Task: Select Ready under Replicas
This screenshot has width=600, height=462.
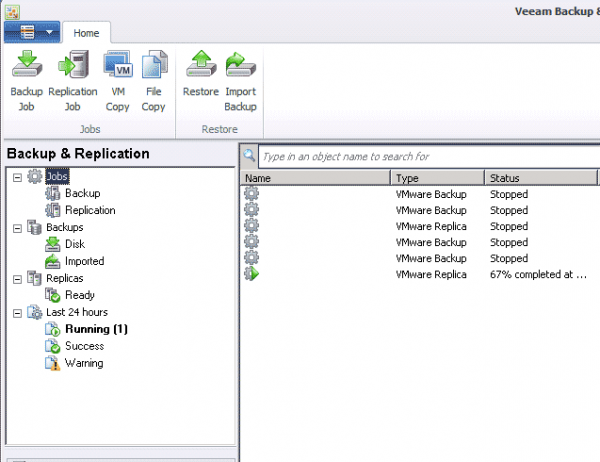Action: [x=80, y=295]
